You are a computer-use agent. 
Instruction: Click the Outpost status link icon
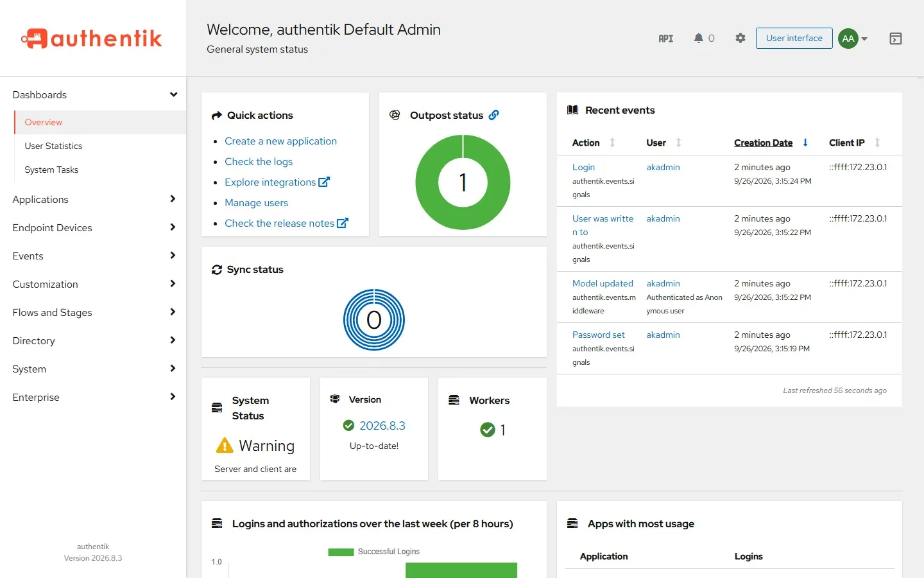(493, 115)
